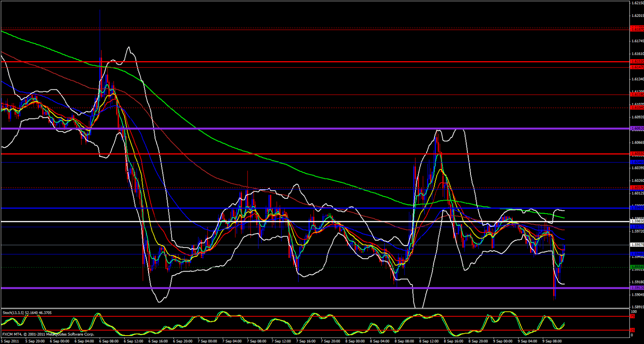644x344 pixels.
Task: Click the blue 1.60460 price tag
Action: click(637, 162)
